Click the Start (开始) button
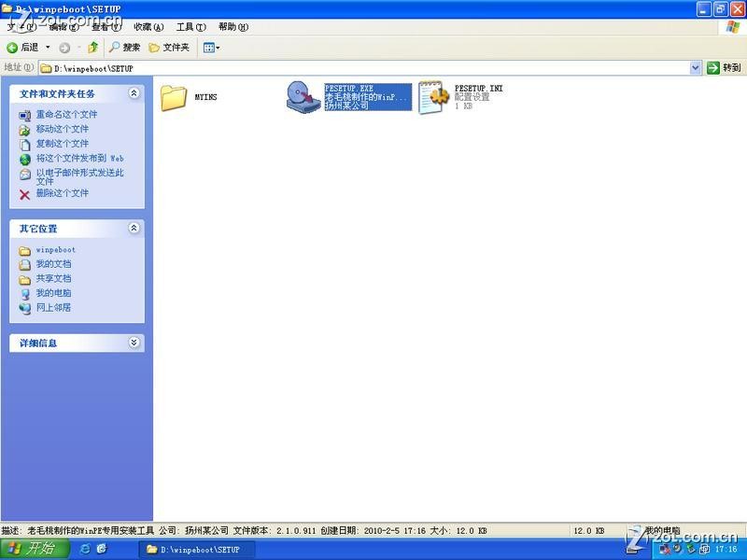Screen dimensions: 747x560 pos(35,549)
